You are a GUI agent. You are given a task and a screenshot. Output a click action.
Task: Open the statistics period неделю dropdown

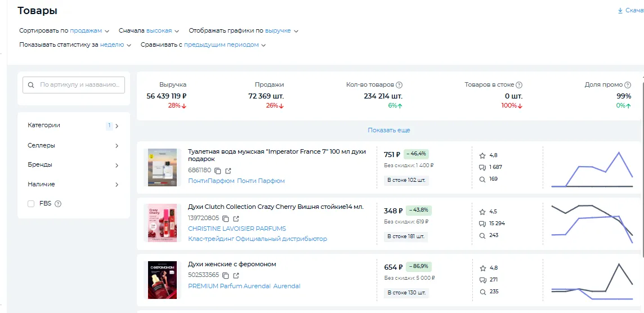115,45
